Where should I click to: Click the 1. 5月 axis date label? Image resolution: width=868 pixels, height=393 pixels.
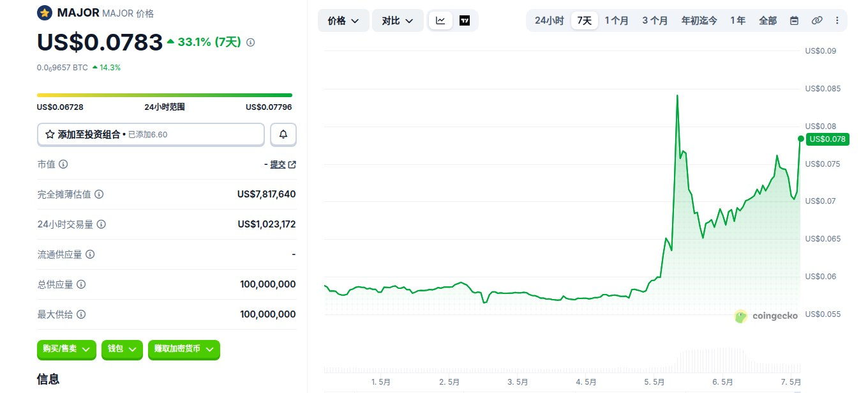point(381,381)
